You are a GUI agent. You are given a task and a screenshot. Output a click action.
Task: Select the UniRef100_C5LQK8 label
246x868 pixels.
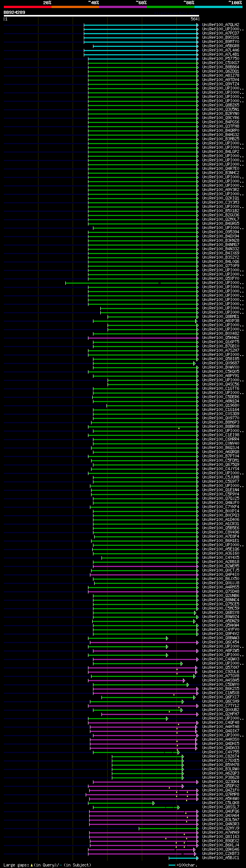(221, 803)
